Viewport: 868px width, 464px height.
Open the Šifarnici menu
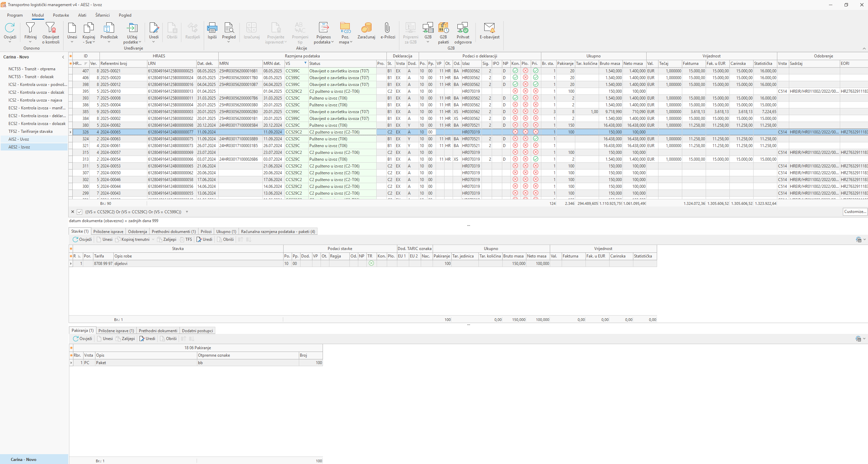(102, 15)
